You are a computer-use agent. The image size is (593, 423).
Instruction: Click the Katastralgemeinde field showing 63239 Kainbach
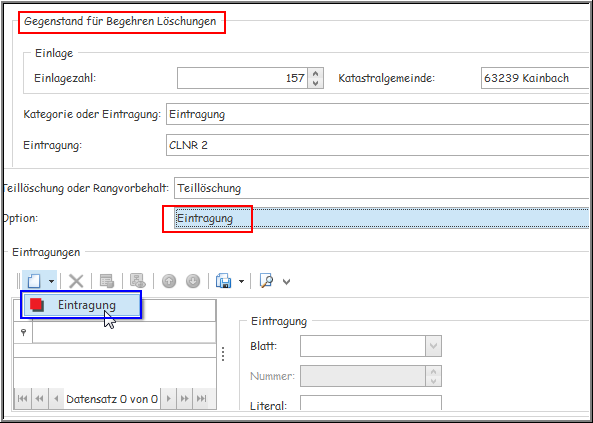click(x=535, y=78)
